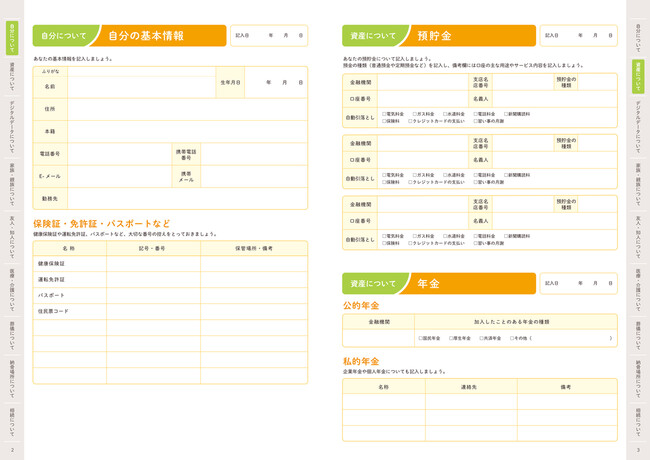Check 新聞購読料 in the third account block
Image resolution: width=650 pixels, height=460 pixels.
(506, 236)
